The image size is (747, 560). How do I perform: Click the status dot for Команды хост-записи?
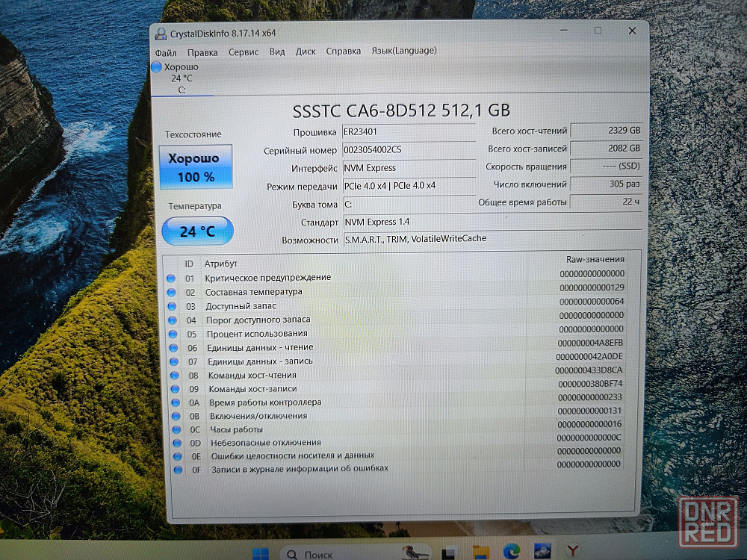point(175,389)
